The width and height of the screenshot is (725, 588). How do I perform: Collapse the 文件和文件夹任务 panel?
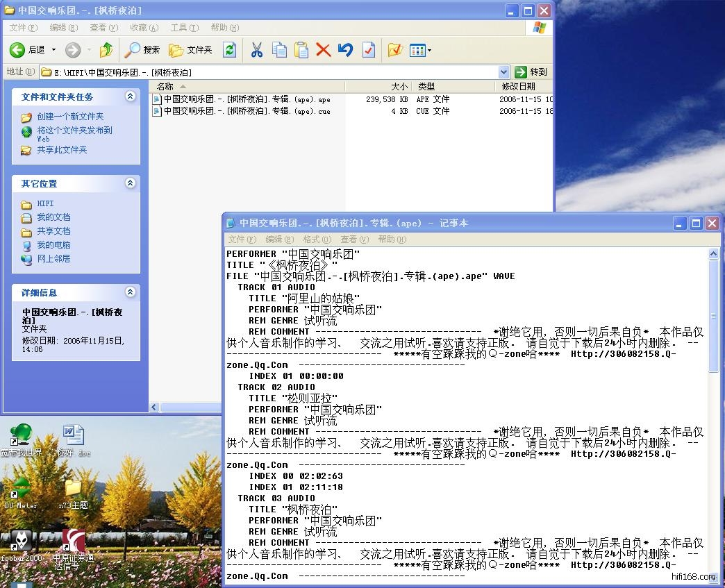tap(130, 96)
